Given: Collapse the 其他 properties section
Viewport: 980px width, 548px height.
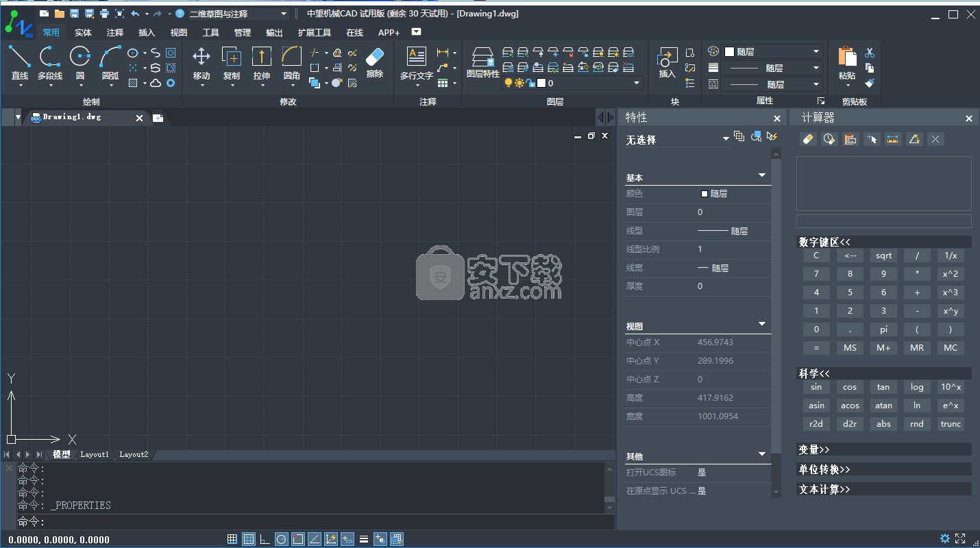Looking at the screenshot, I should tap(761, 454).
